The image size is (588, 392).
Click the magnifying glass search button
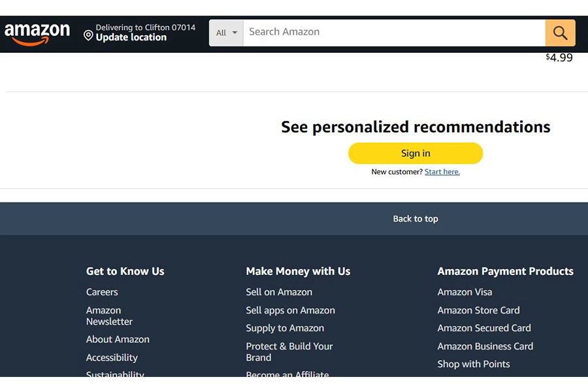coord(560,33)
